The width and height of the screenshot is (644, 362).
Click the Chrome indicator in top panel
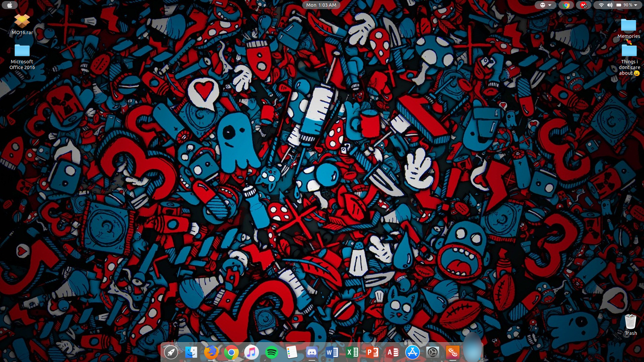tap(566, 5)
